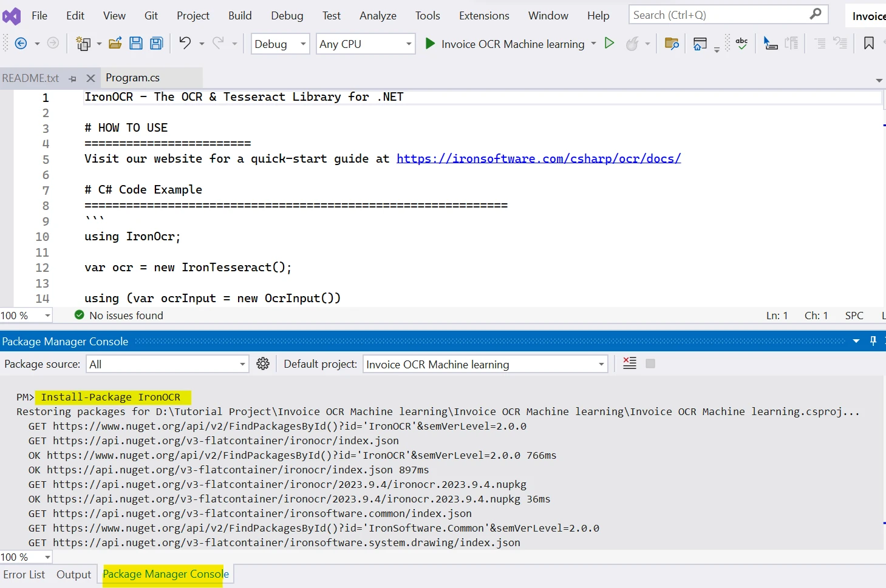This screenshot has width=886, height=588.
Task: Click the bookmark icon in toolbar
Action: coord(868,43)
